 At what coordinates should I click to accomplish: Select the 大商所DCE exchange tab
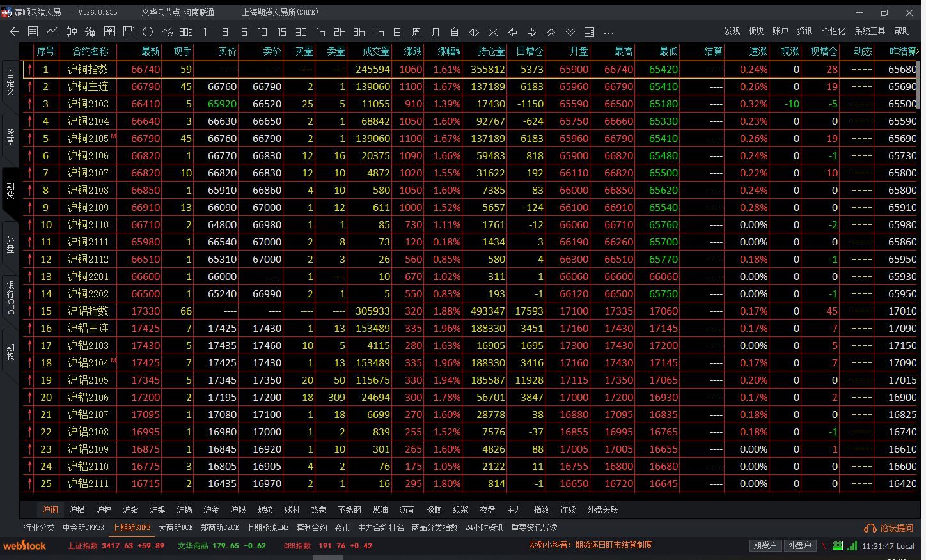(175, 527)
